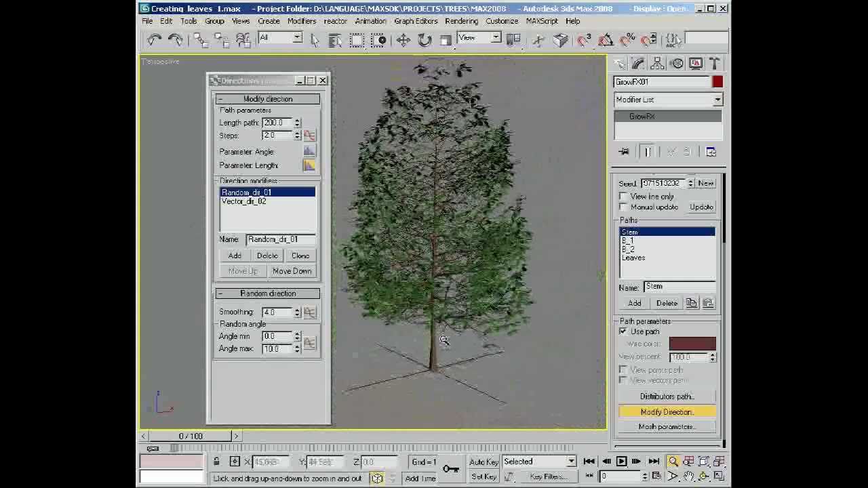The width and height of the screenshot is (868, 488).
Task: Click the Undo icon in main toolbar
Action: pos(154,40)
